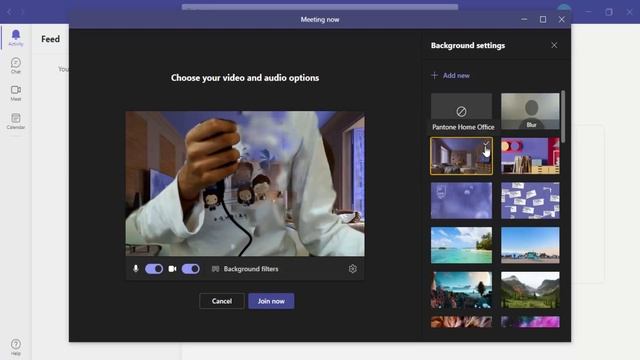Maximize the Meeting now window
Viewport: 640px width, 360px height.
543,19
